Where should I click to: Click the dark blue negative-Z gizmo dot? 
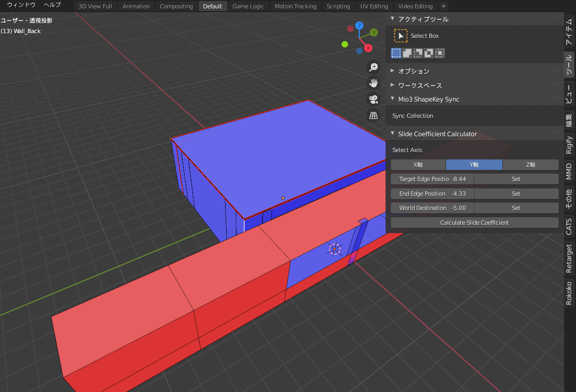click(359, 51)
